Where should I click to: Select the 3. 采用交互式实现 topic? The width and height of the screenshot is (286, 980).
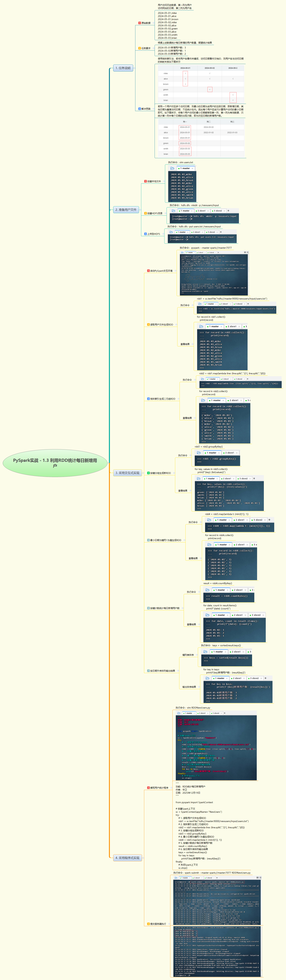pos(128,473)
